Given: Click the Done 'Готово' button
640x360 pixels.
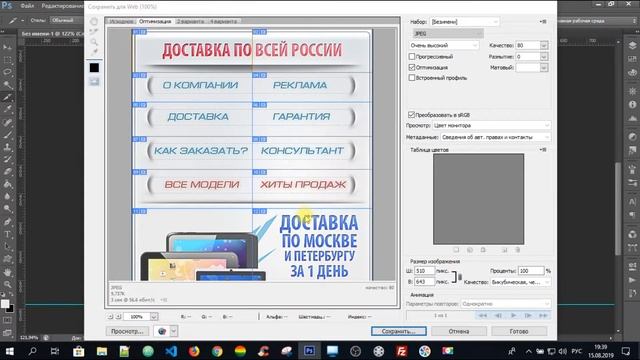Looking at the screenshot, I should [519, 331].
